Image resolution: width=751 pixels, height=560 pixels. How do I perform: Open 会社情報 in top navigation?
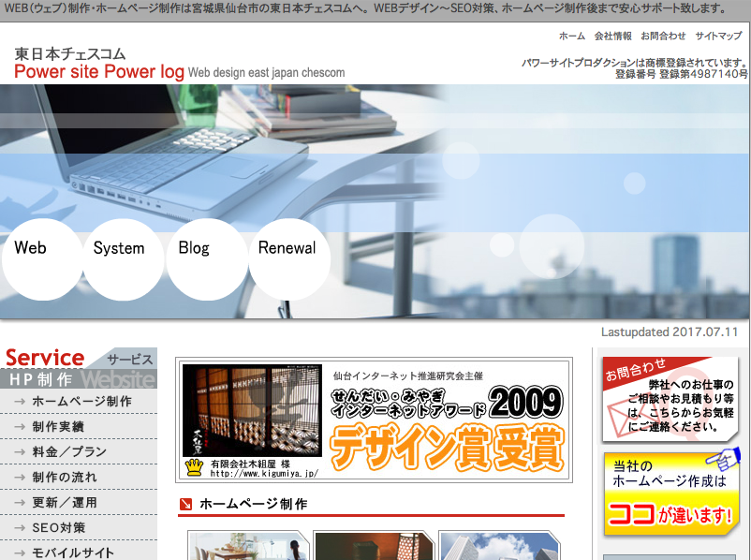coord(612,36)
